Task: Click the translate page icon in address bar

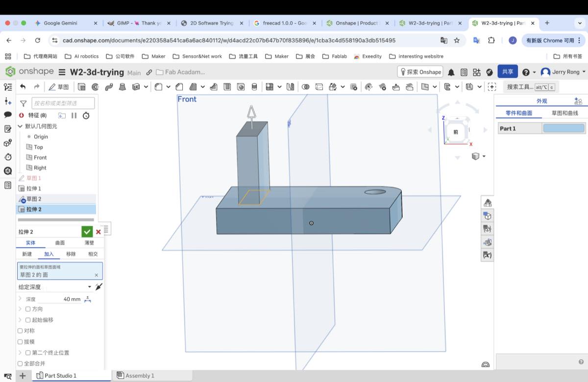Action: click(x=444, y=40)
